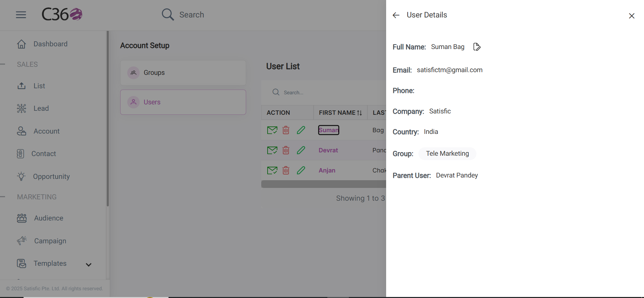The width and height of the screenshot is (644, 298).
Task: Edit Suman user with pencil icon
Action: click(301, 130)
